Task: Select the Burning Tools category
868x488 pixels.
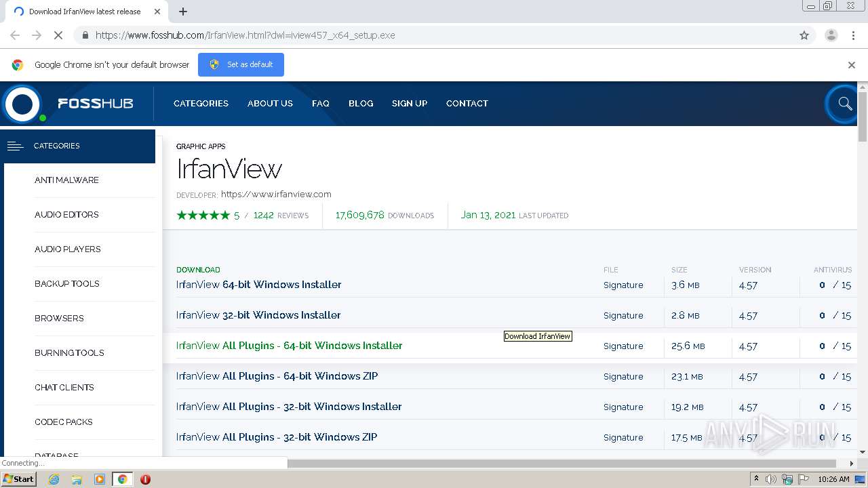Action: pos(69,353)
